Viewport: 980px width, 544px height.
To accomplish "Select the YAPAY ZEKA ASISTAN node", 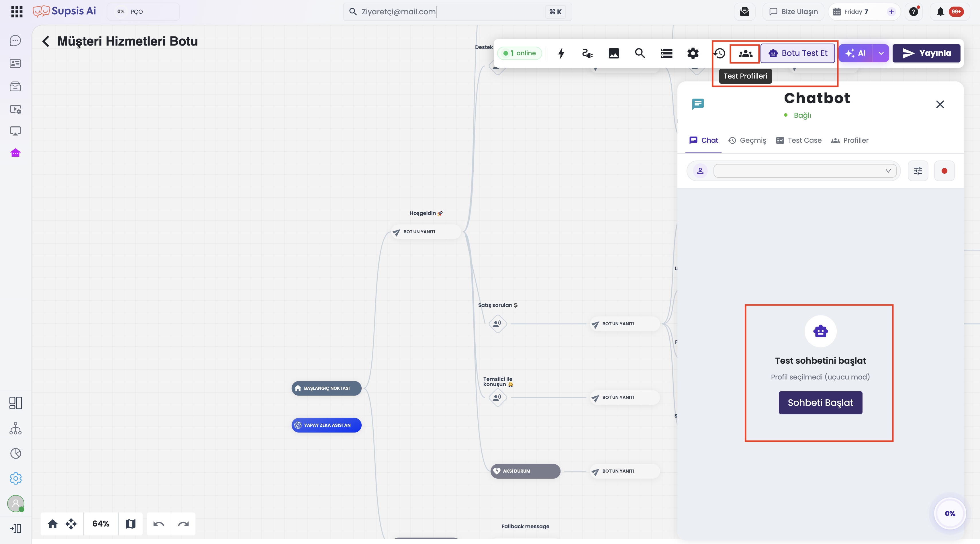I will click(x=326, y=425).
